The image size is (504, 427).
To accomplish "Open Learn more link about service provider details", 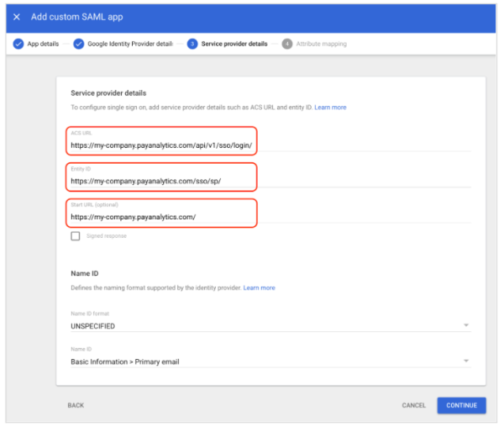I will pos(330,108).
